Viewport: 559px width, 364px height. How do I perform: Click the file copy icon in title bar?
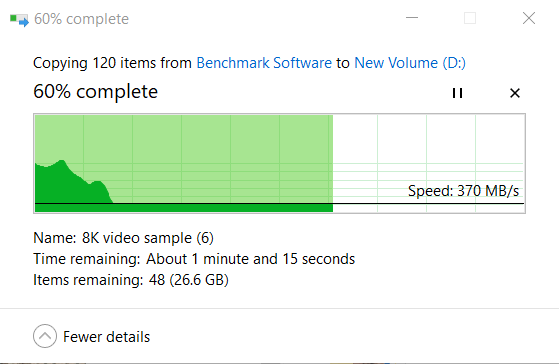(x=19, y=20)
